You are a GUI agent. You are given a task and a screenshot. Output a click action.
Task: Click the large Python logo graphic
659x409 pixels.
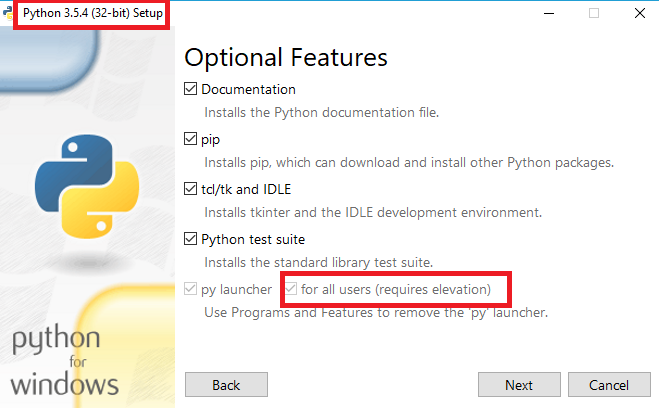(87, 187)
